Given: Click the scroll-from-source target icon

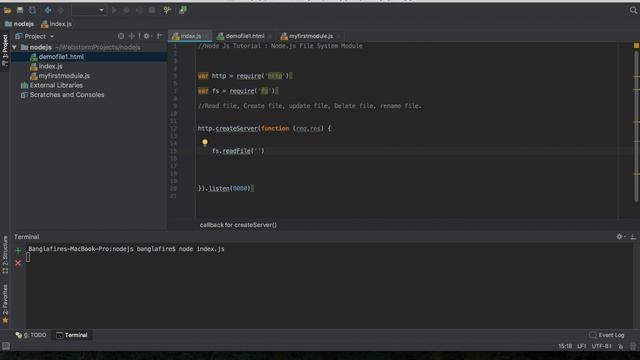Looking at the screenshot, I should tap(121, 36).
